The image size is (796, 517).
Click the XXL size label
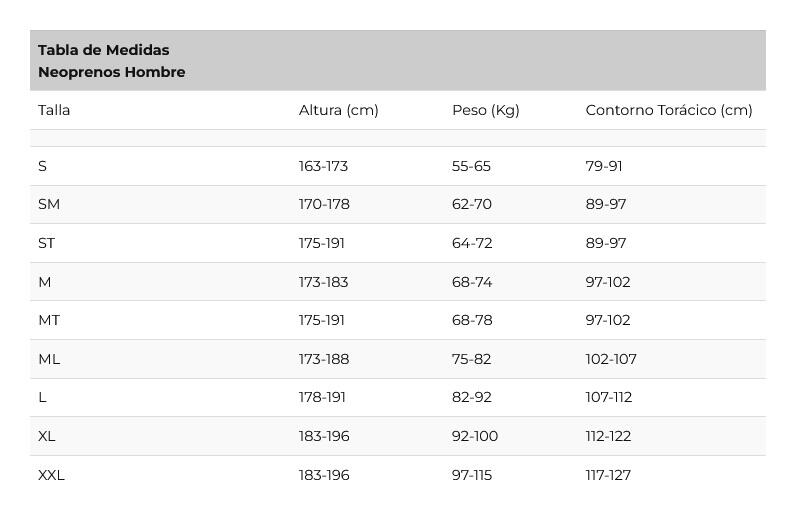coord(51,475)
